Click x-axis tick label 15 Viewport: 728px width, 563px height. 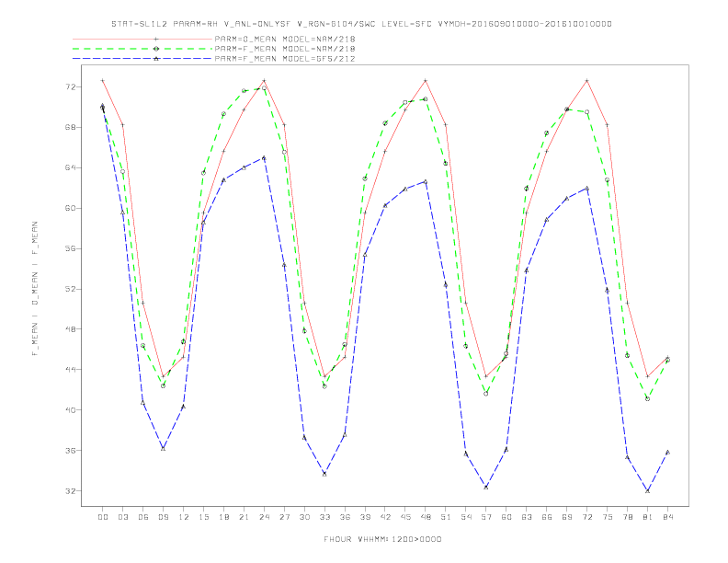203,517
